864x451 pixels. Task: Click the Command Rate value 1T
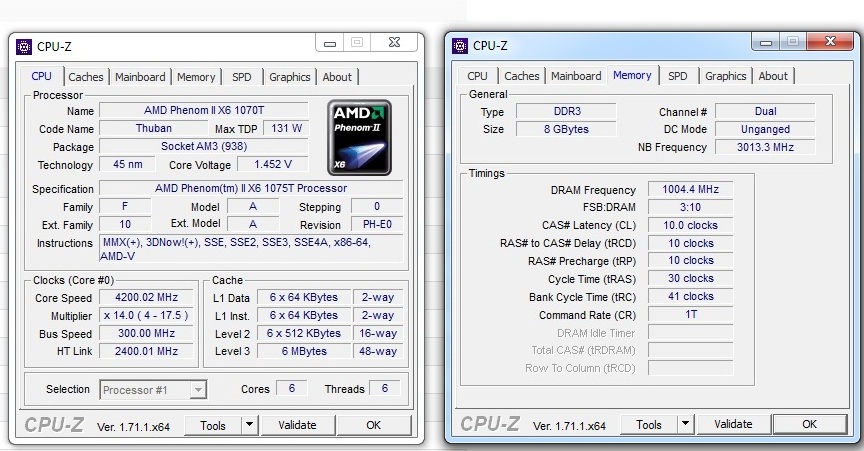click(690, 314)
